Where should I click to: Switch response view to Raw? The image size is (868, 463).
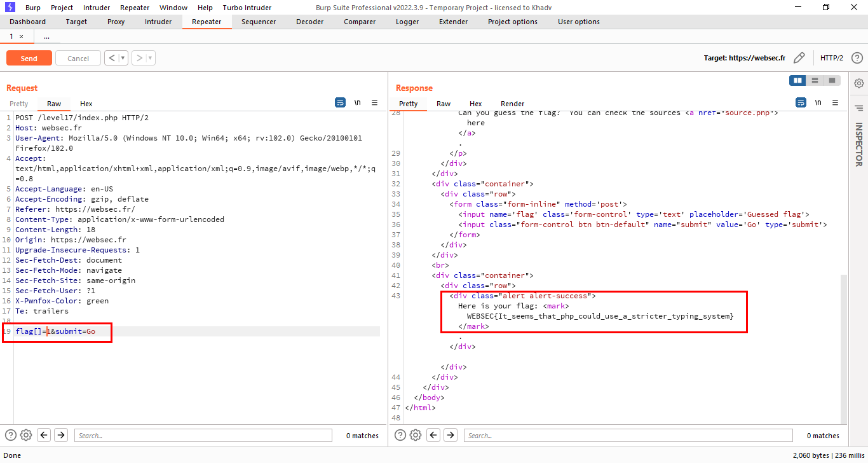click(444, 104)
